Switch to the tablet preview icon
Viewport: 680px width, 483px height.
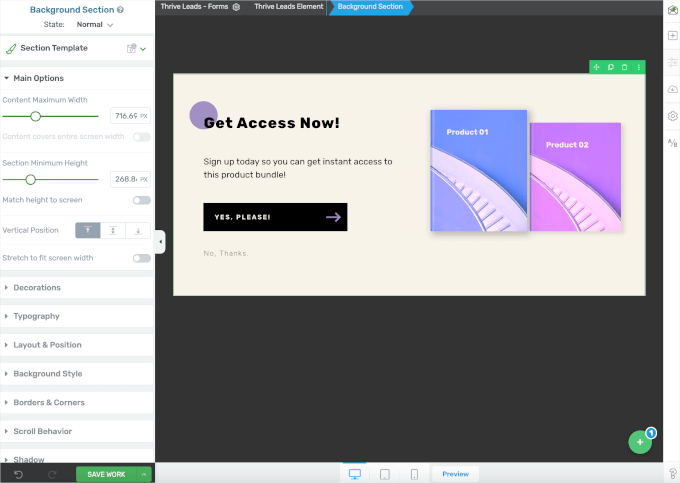tap(385, 474)
